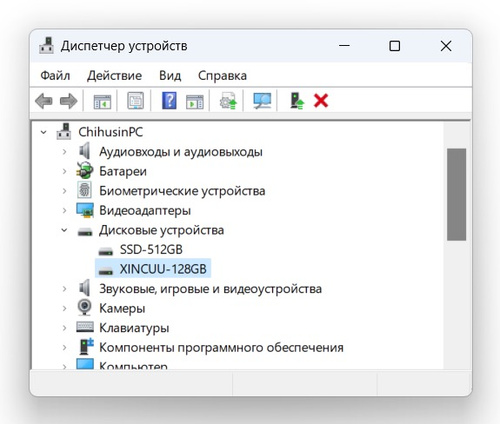The height and width of the screenshot is (424, 500).
Task: Expand the Видеоадаптеры category
Action: 64,211
